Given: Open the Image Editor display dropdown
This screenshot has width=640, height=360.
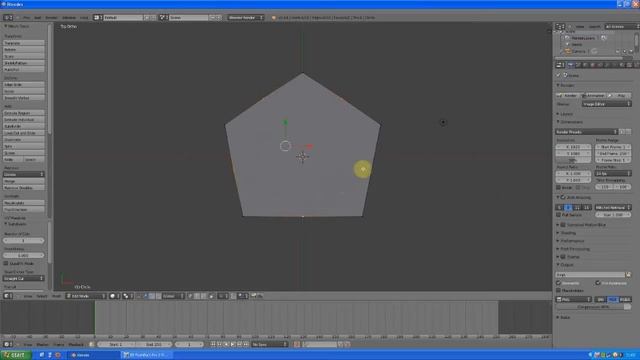Looking at the screenshot, I should pos(607,104).
